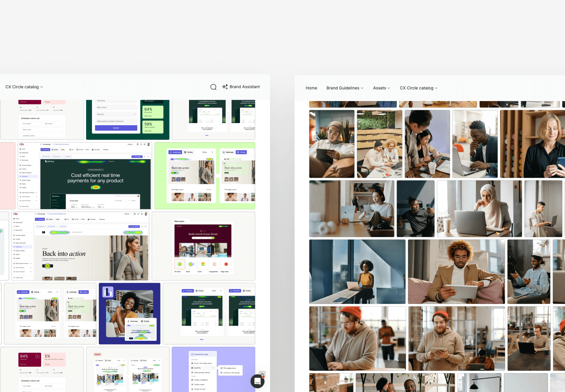Open the search magnifier icon
This screenshot has height=392, width=565.
(214, 87)
